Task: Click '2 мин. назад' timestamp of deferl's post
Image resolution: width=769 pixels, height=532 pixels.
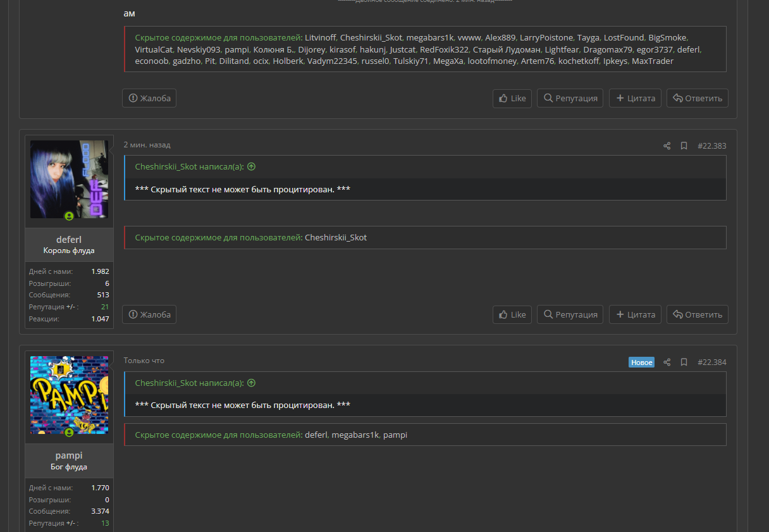Action: (x=147, y=145)
